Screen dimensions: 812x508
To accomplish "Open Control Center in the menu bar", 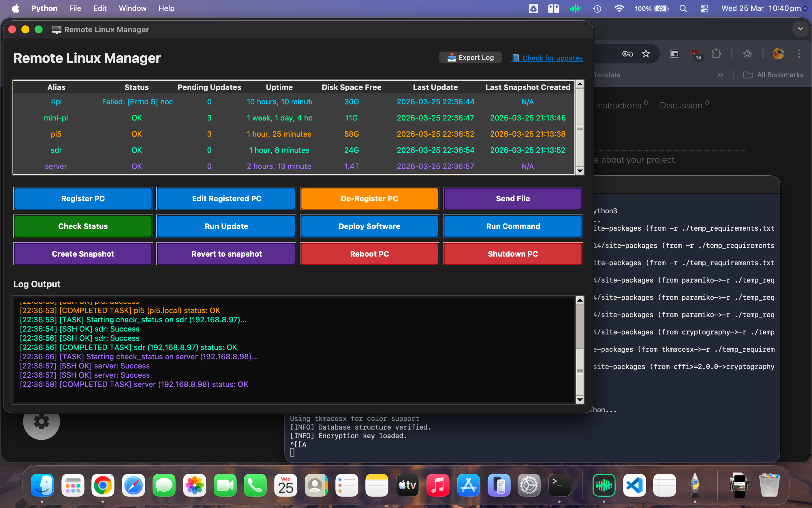I will [x=704, y=8].
